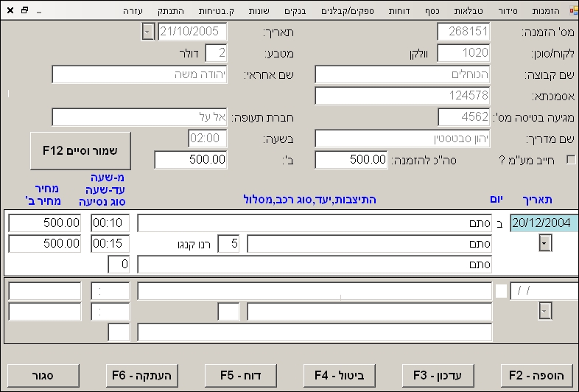Open the עזרה menu
Image resolution: width=579 pixels, height=392 pixels.
click(x=133, y=11)
